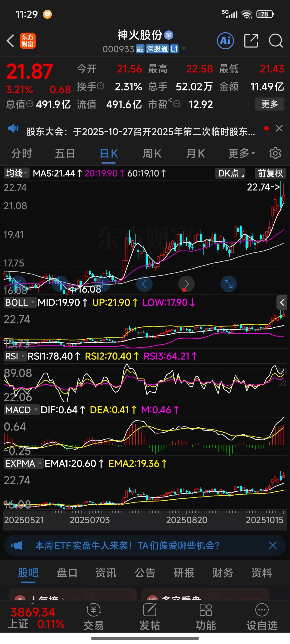
Task: Open the 盘口 tab
Action: pyautogui.click(x=67, y=573)
